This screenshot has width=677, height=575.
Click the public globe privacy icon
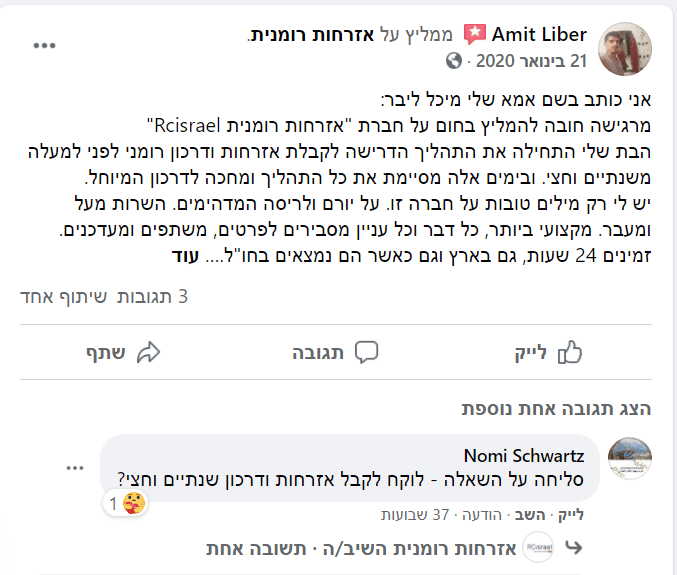click(455, 61)
